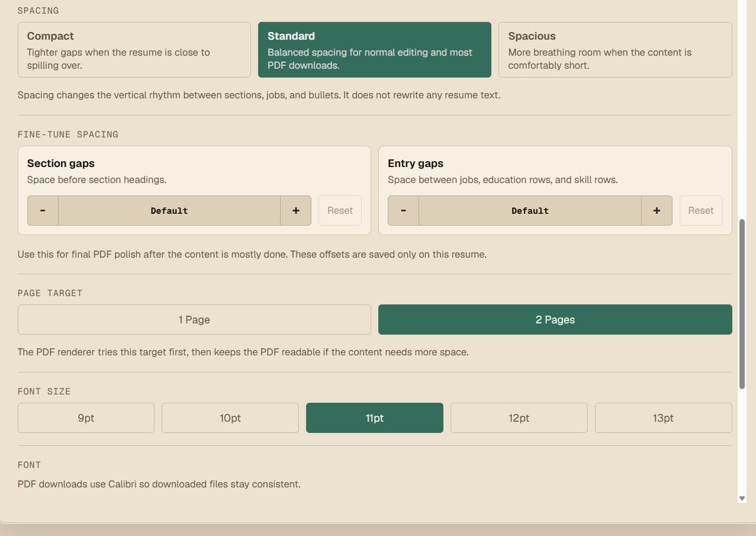Screen dimensions: 756x536
Task: Switch font size to 12pt
Action: (x=519, y=418)
